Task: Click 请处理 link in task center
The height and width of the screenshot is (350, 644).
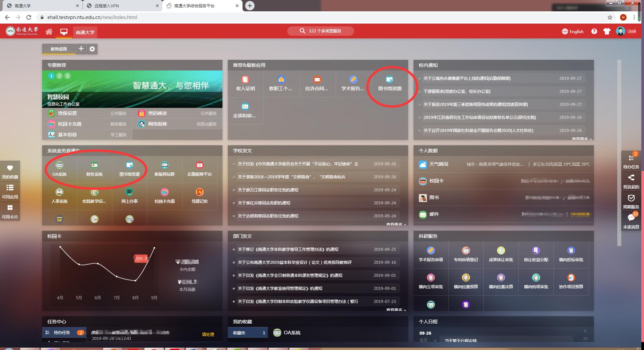Action: 208,334
